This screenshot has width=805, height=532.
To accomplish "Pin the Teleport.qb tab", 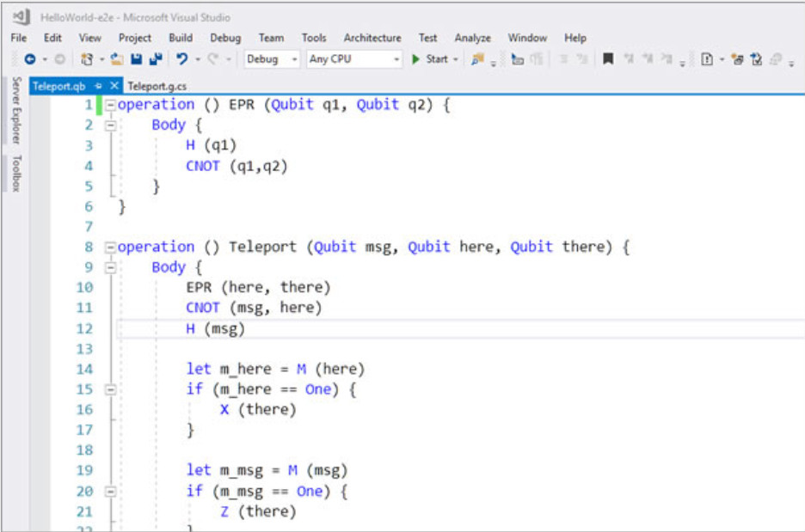I will pos(98,86).
